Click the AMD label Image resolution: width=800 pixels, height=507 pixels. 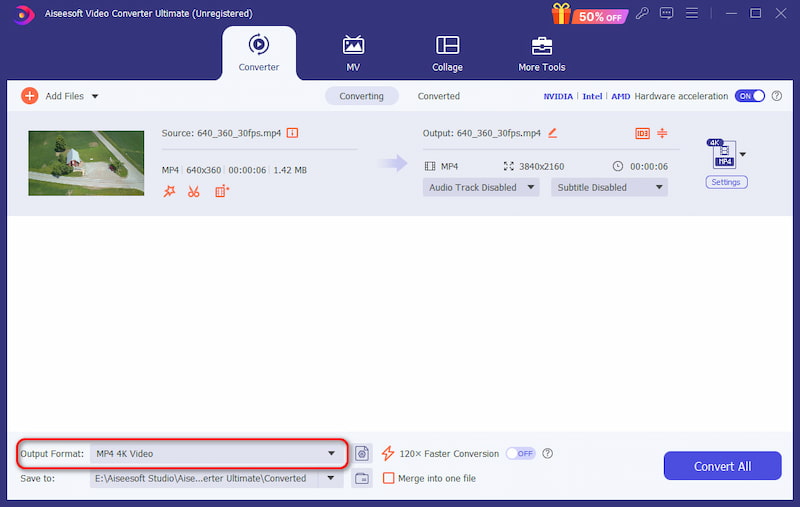pyautogui.click(x=620, y=96)
